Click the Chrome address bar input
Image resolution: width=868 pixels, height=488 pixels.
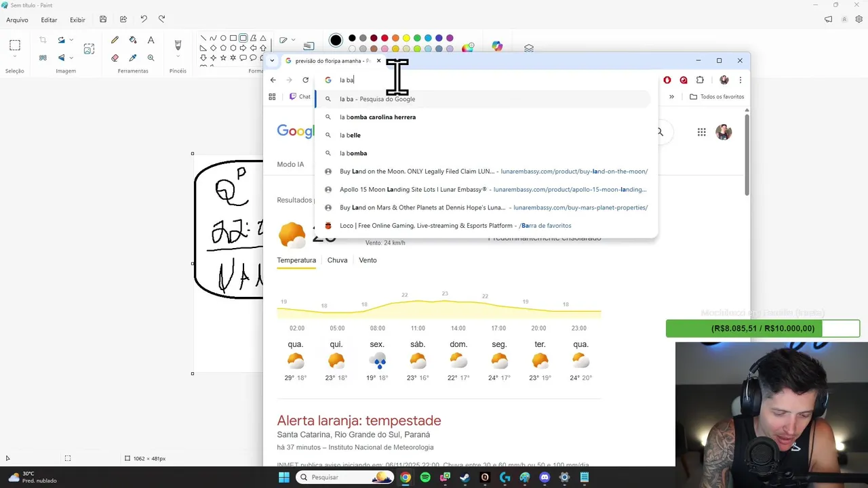point(486,80)
